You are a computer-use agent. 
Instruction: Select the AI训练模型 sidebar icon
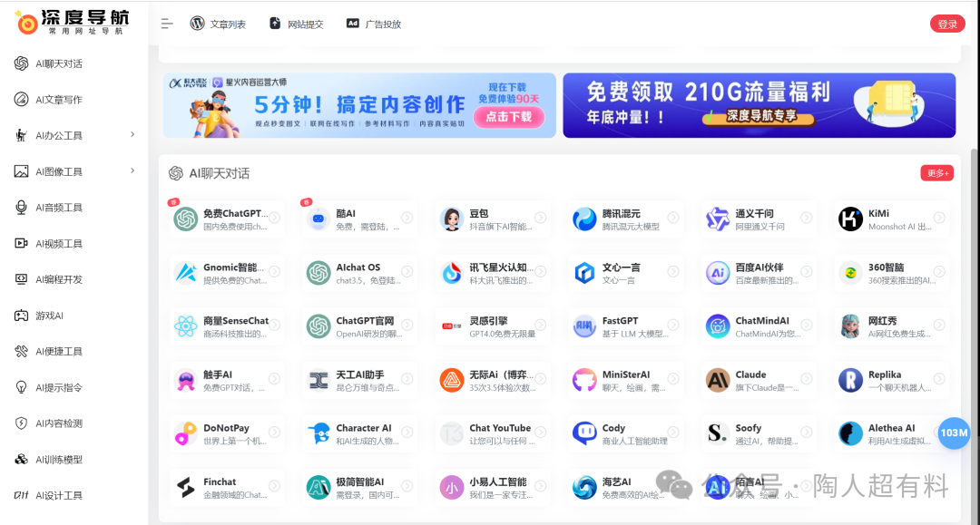coord(21,460)
